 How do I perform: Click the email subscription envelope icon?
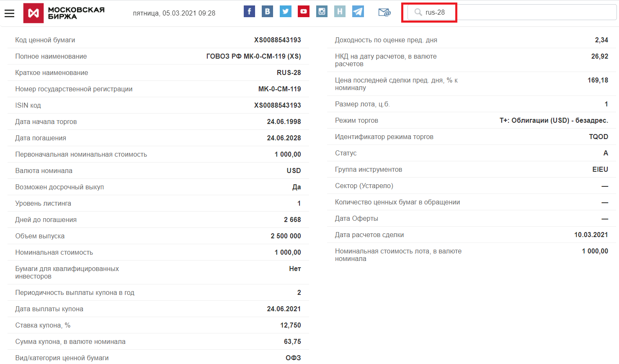click(384, 12)
